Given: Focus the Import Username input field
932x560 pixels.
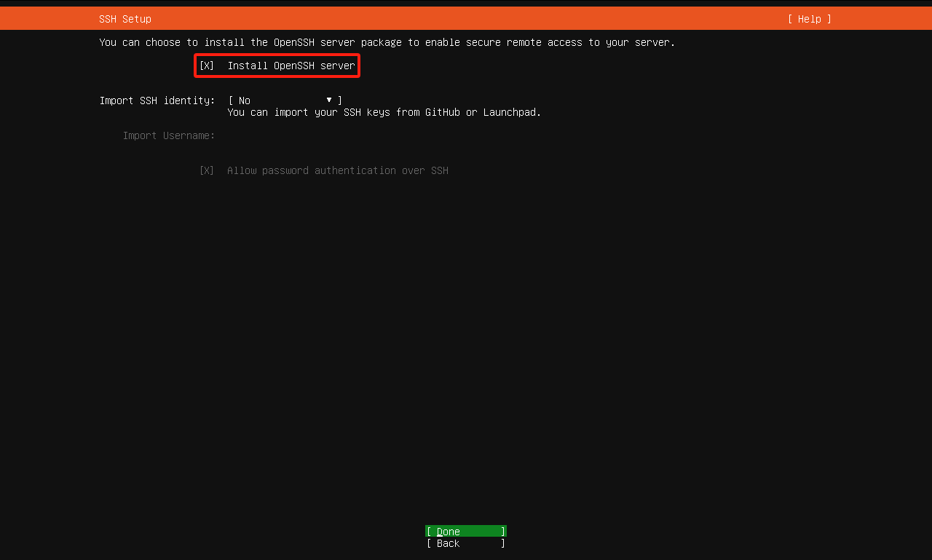Looking at the screenshot, I should click(x=291, y=135).
